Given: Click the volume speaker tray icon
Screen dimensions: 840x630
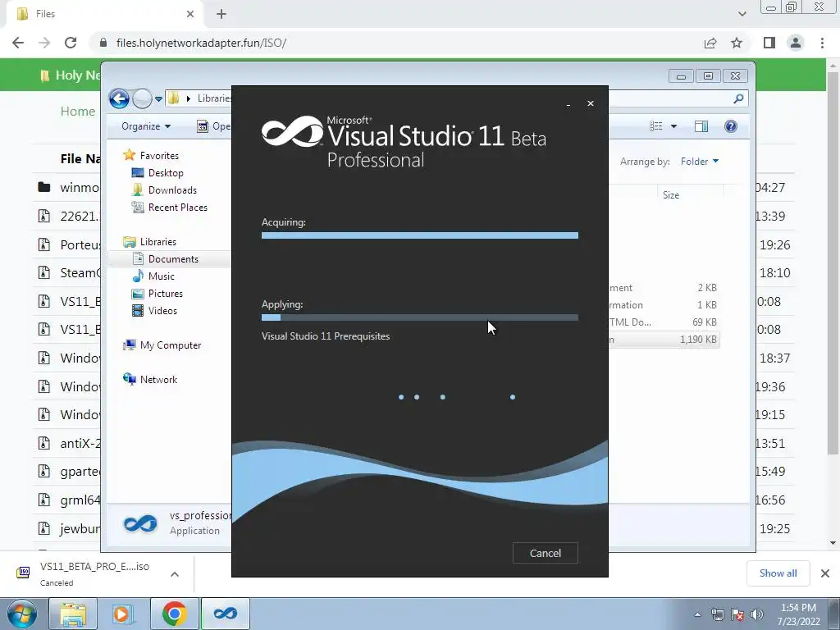Looking at the screenshot, I should click(757, 615).
